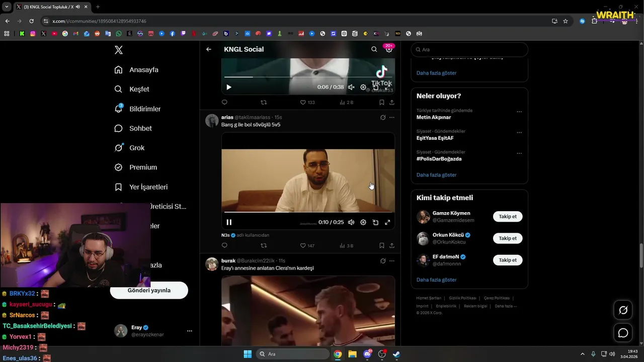The height and width of the screenshot is (362, 644).
Task: Open Grok action on arias post
Action: [383, 117]
